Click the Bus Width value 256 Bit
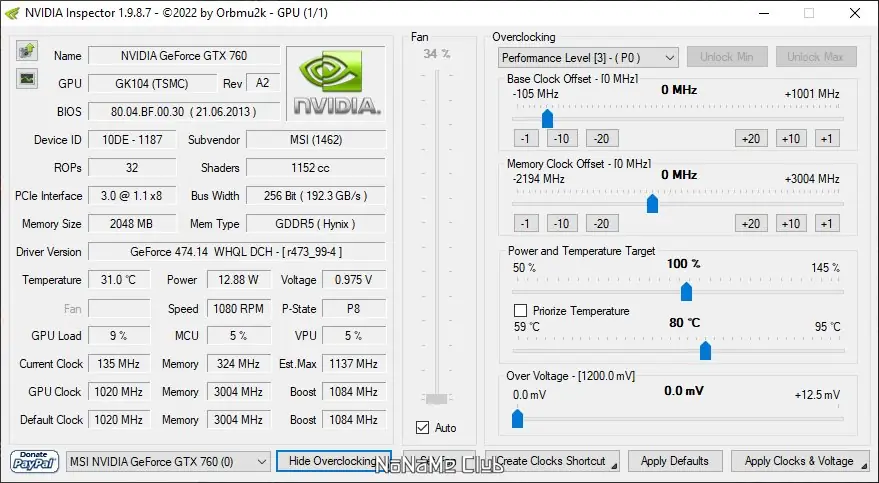This screenshot has width=879, height=483. click(x=316, y=196)
